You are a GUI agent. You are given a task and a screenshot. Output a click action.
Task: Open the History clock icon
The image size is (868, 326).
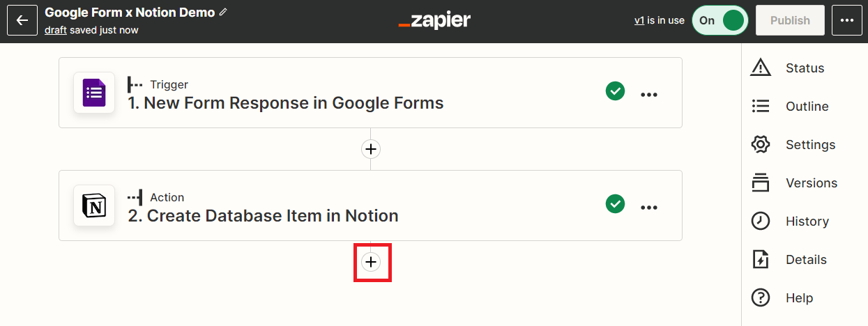760,221
